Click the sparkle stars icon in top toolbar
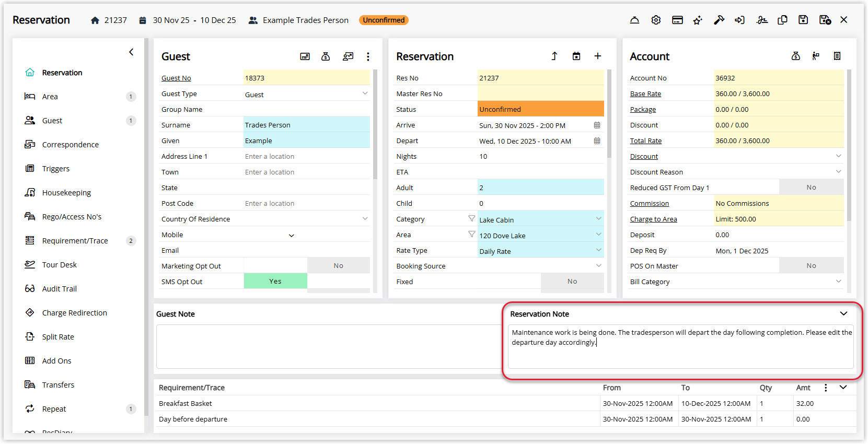The width and height of the screenshot is (868, 444). (x=698, y=20)
